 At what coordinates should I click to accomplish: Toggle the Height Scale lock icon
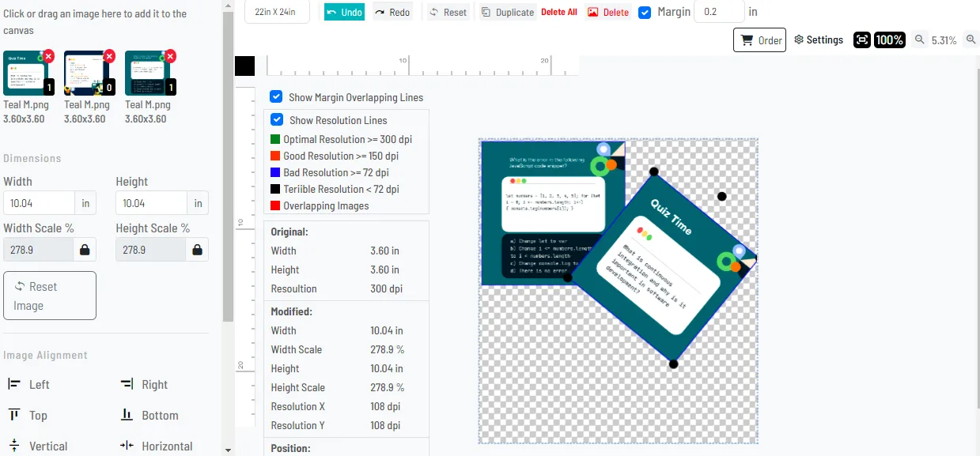pos(197,250)
